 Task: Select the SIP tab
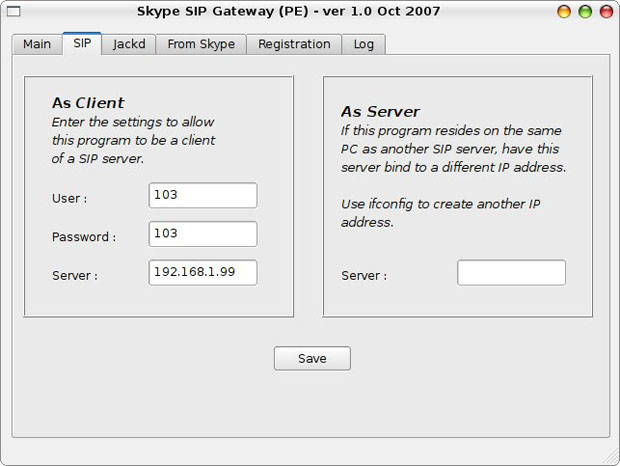82,44
